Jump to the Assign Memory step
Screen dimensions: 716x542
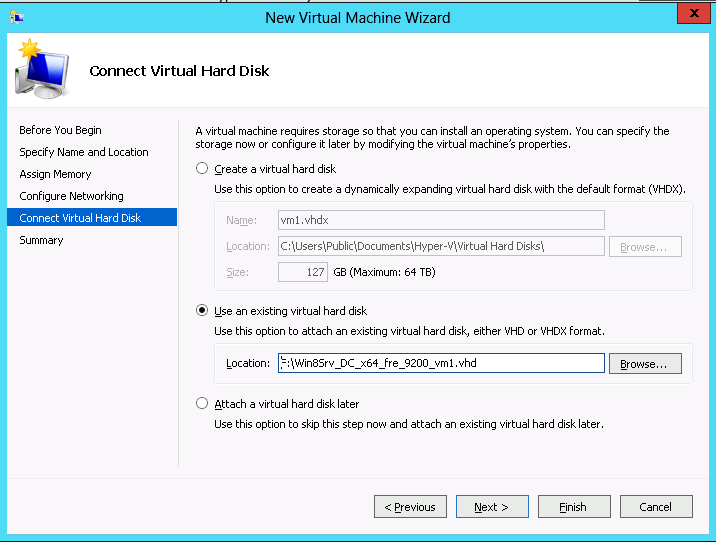[x=55, y=174]
